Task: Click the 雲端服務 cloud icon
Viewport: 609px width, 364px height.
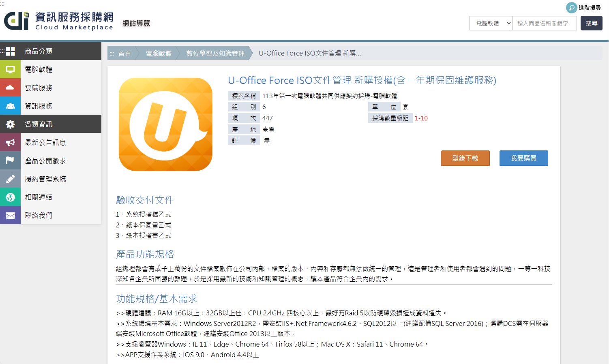Action: pyautogui.click(x=10, y=88)
